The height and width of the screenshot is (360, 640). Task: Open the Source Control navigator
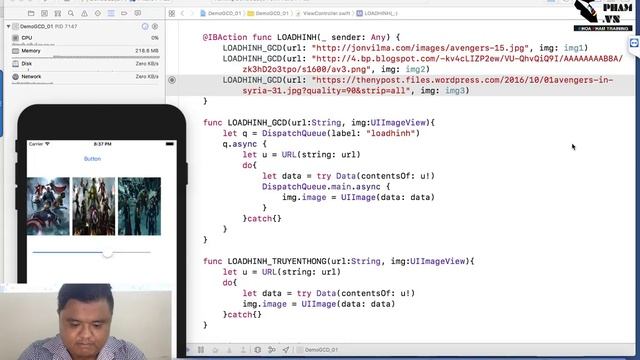point(44,13)
